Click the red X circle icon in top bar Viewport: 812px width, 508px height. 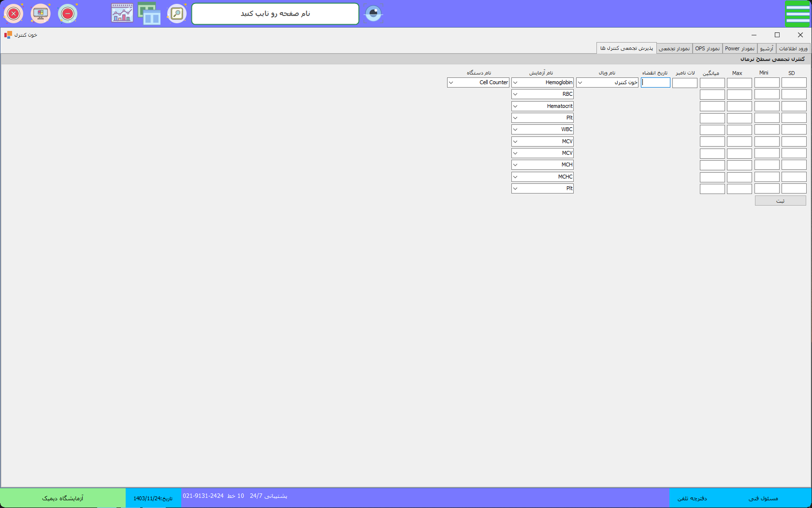tap(14, 14)
